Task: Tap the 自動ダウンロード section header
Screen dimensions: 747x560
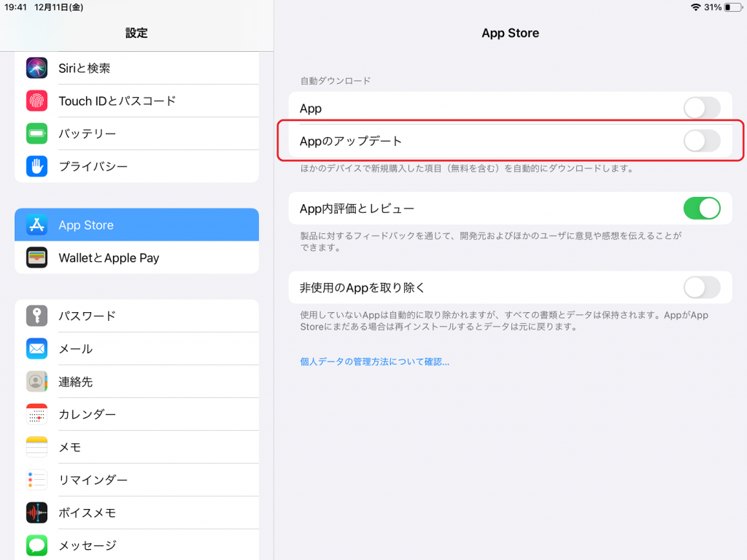Action: point(336,81)
